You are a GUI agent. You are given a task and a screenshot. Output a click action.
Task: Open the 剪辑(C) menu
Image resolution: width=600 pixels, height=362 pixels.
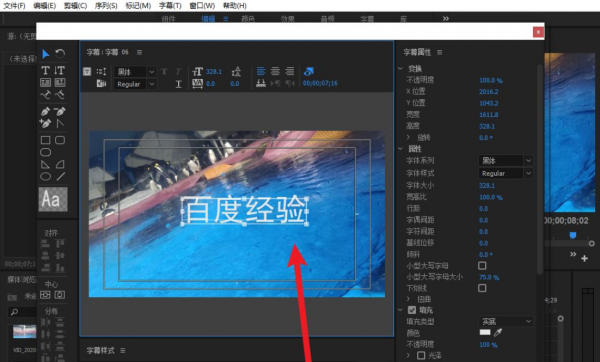(x=75, y=6)
